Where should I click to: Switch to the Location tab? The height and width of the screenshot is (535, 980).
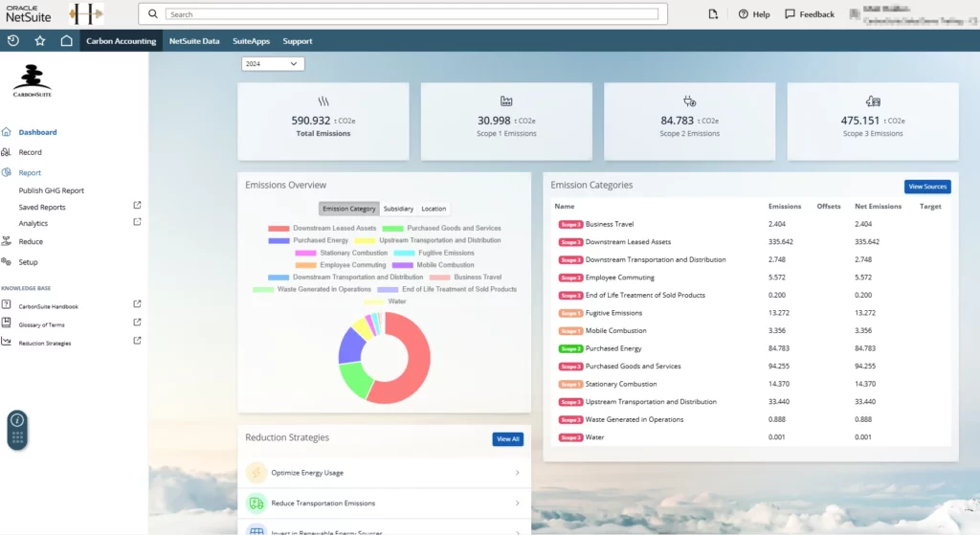[434, 209]
